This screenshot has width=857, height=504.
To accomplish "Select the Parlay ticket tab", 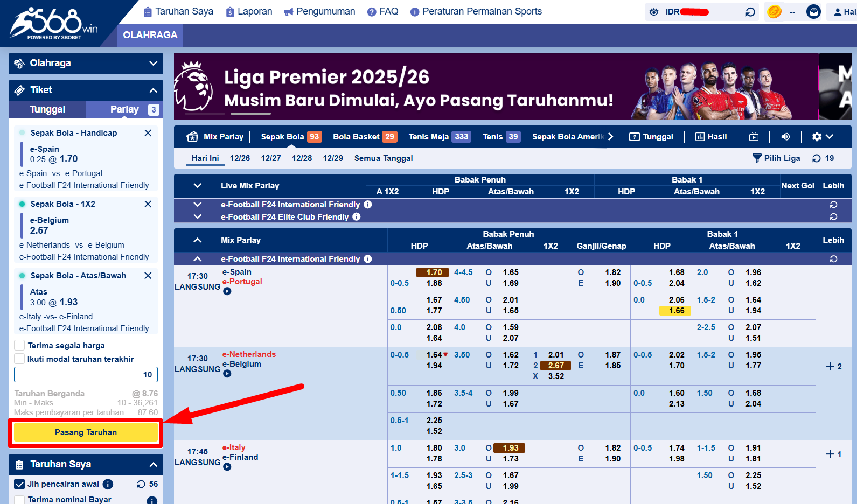I will click(x=124, y=109).
